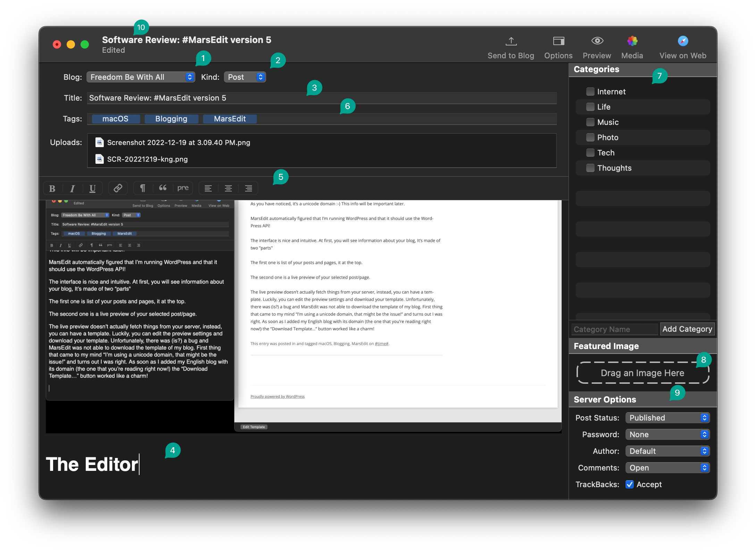
Task: Click the Code/Pre formatting icon
Action: [x=183, y=188]
